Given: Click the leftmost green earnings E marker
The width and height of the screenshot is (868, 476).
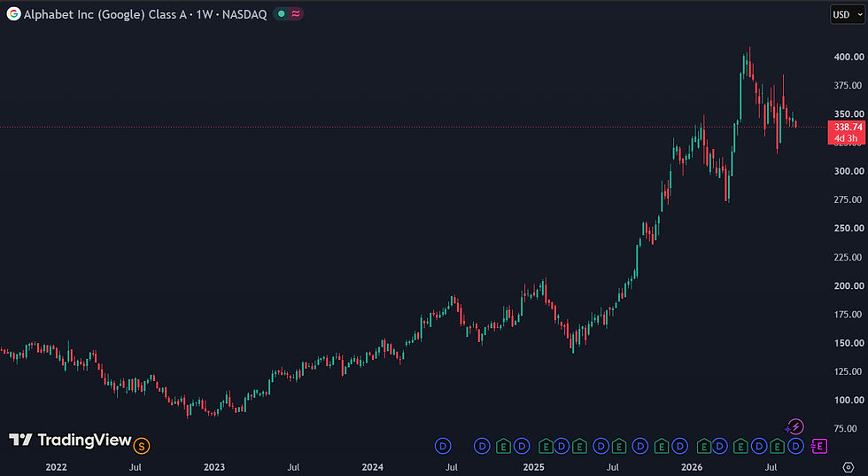Looking at the screenshot, I should click(503, 446).
